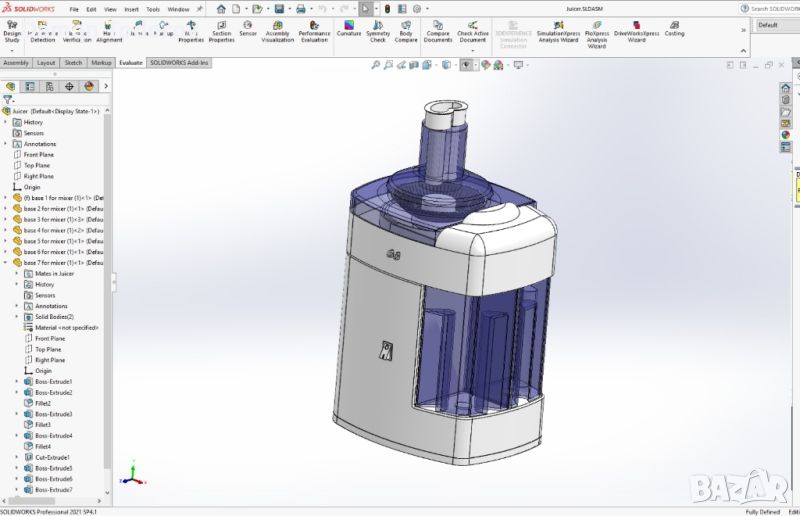Switch to the ConfigurationManager panel icon

[49, 86]
